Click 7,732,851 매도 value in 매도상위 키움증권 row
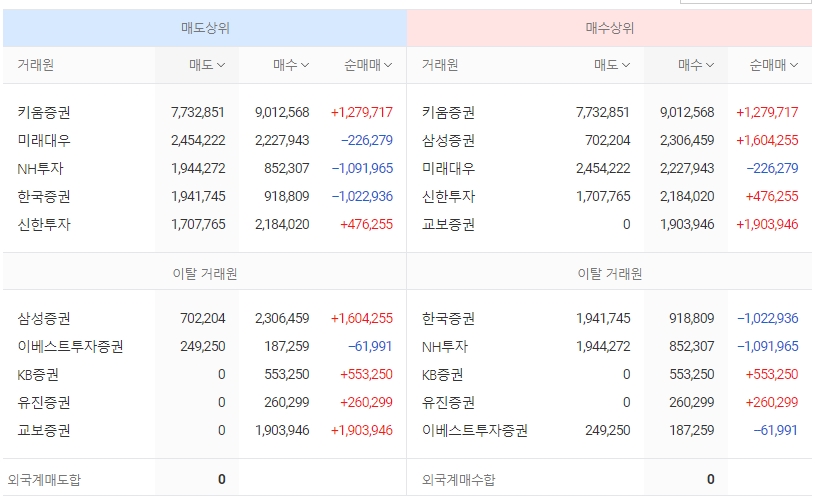Image resolution: width=821 pixels, height=503 pixels. click(198, 113)
